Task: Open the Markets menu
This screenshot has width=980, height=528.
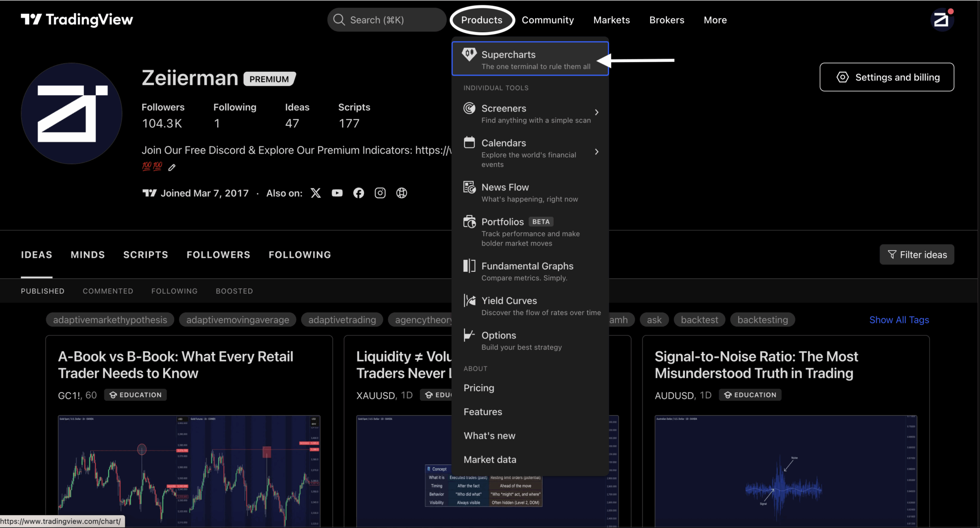Action: (x=612, y=20)
